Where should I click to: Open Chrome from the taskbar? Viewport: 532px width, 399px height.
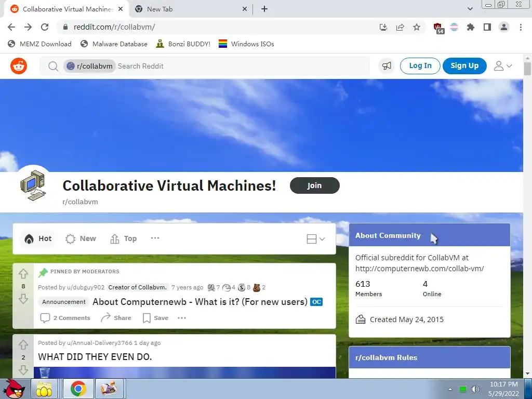pyautogui.click(x=78, y=389)
